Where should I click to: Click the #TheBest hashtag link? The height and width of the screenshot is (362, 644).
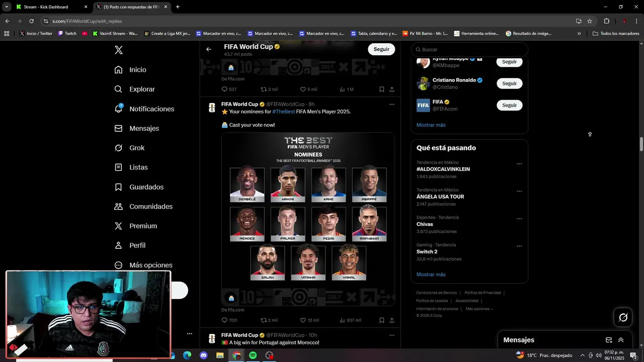[284, 112]
